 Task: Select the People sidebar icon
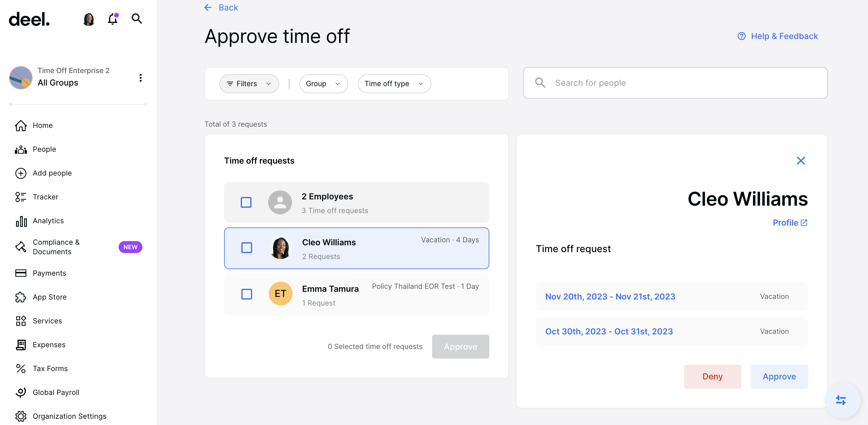21,149
